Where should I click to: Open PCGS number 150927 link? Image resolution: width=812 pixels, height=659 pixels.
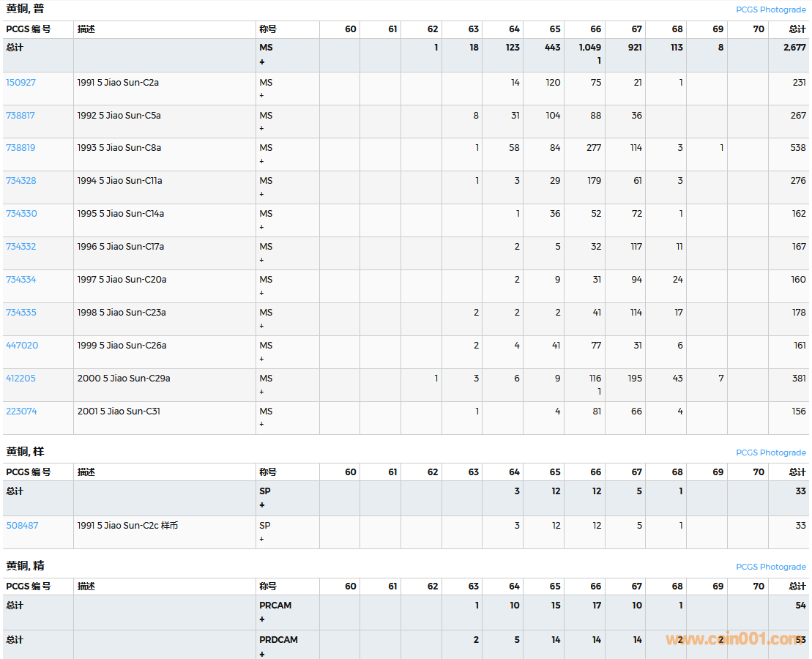click(21, 83)
